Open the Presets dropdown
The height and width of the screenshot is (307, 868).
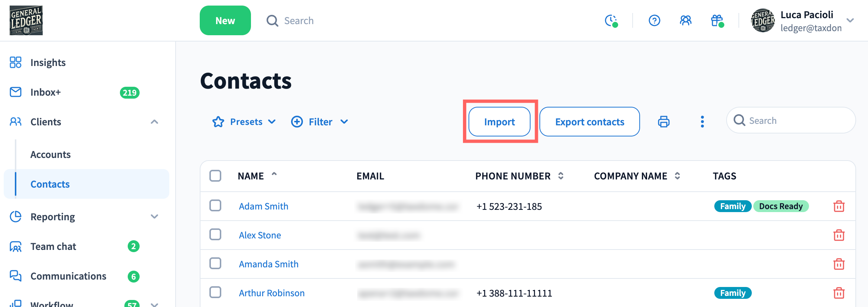(244, 122)
